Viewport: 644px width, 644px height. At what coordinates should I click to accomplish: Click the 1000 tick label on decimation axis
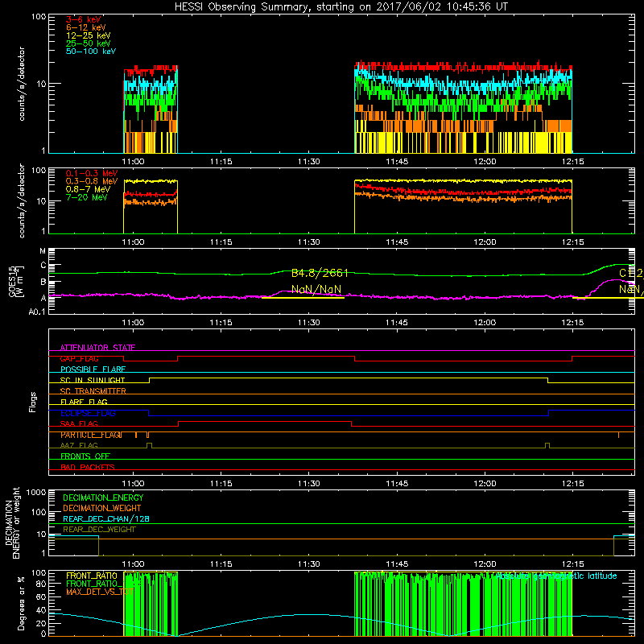(36, 493)
